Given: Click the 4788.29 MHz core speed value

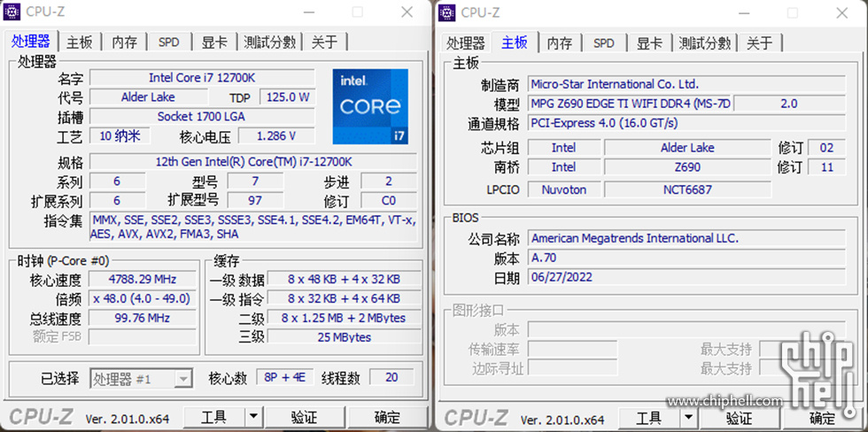Looking at the screenshot, I should (x=143, y=280).
